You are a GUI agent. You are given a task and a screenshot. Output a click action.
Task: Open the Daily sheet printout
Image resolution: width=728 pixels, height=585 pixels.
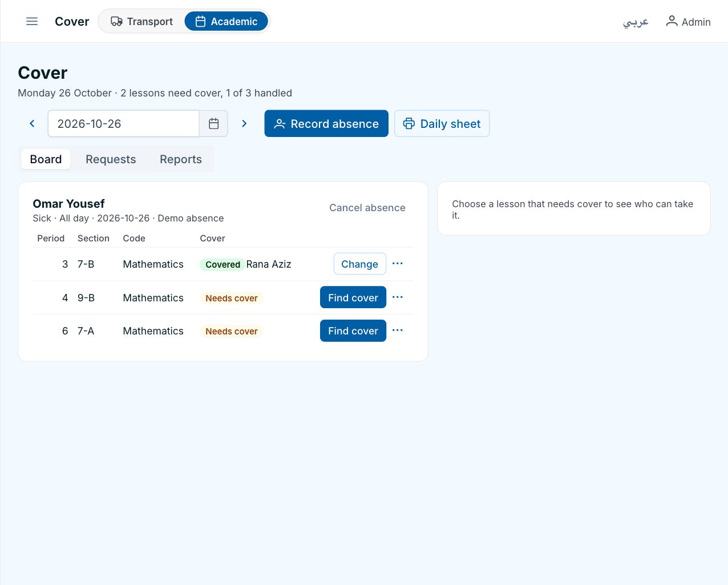point(442,123)
